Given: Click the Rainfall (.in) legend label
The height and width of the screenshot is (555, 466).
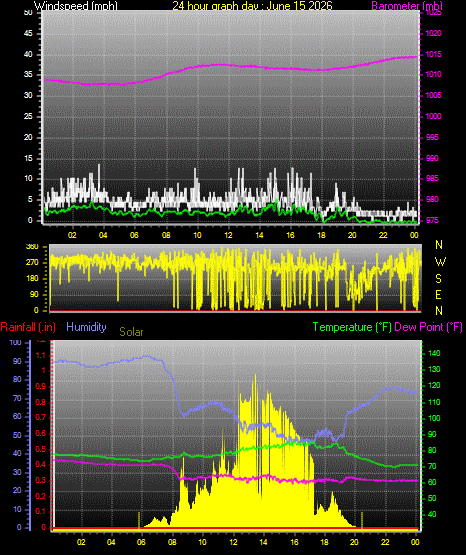Looking at the screenshot, I should (28, 327).
